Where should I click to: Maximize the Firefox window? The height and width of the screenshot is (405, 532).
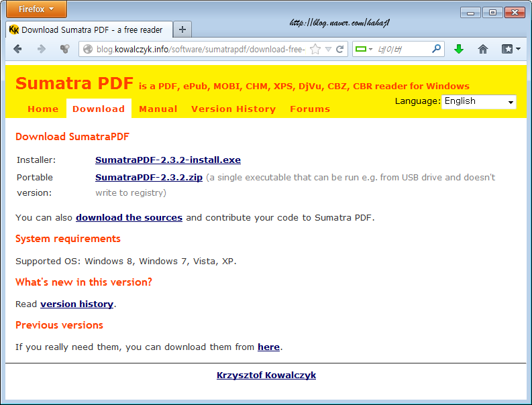pyautogui.click(x=492, y=13)
